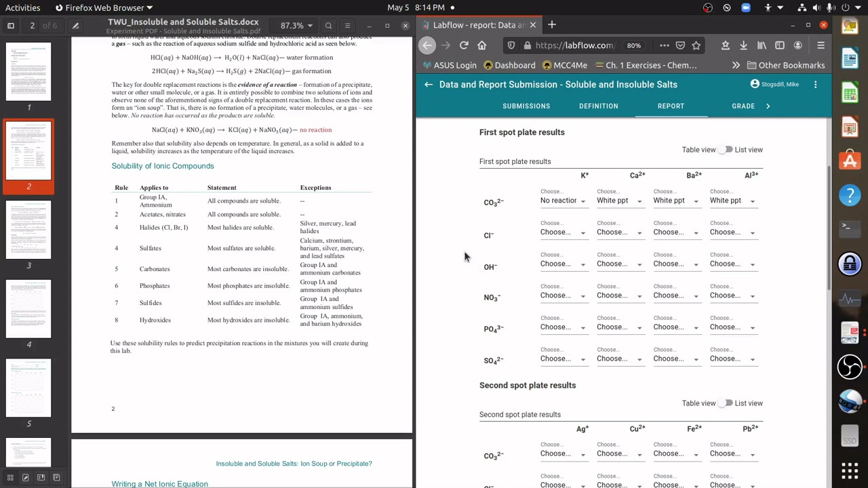
Task: Open page actions three-dot menu
Action: (x=664, y=45)
